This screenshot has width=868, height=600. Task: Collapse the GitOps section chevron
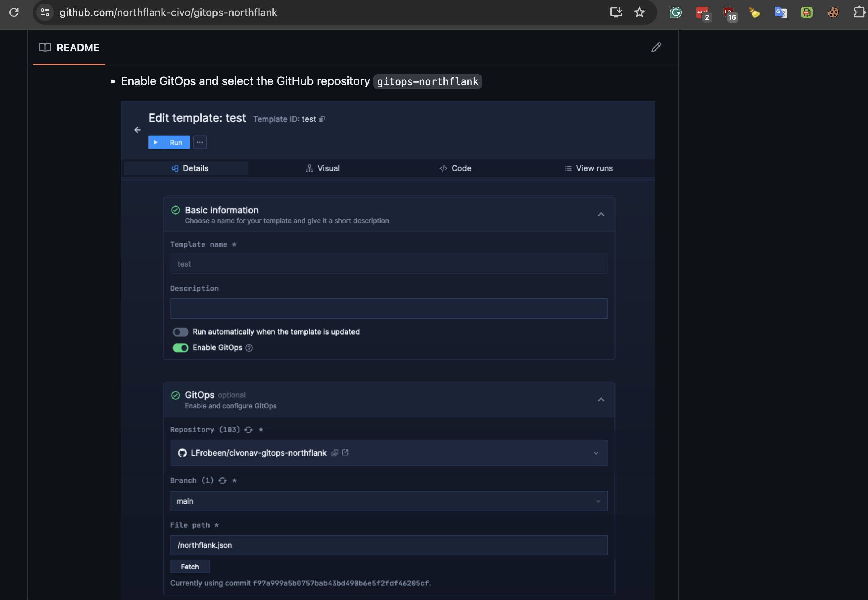601,400
